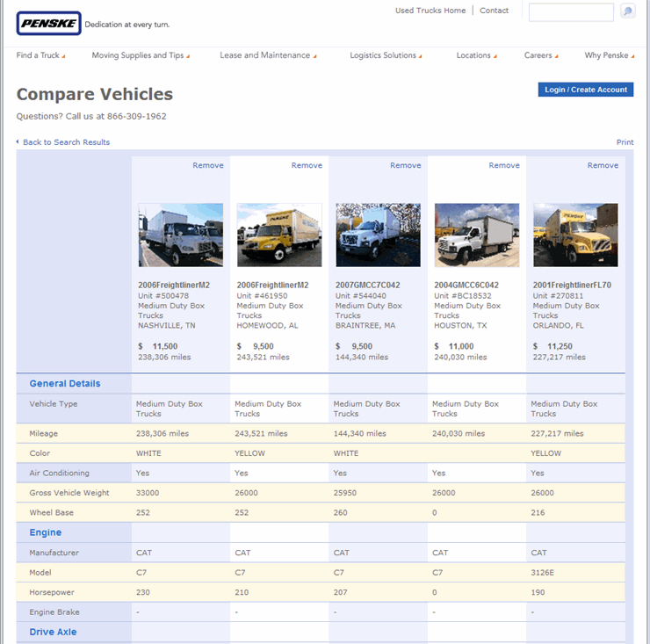Viewport: 650px width, 644px height.
Task: Open the Braintree GMC truck photo
Action: (378, 235)
